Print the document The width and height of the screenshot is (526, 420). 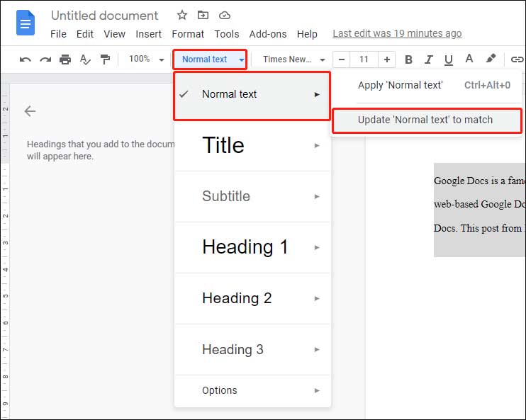point(65,59)
